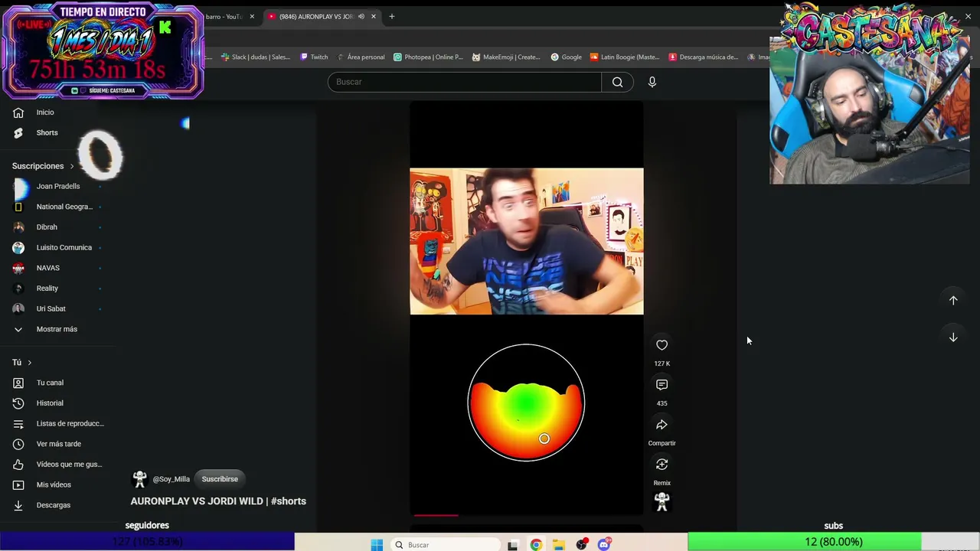The width and height of the screenshot is (980, 551).
Task: Close the barro - YouTube tab
Action: click(x=252, y=16)
